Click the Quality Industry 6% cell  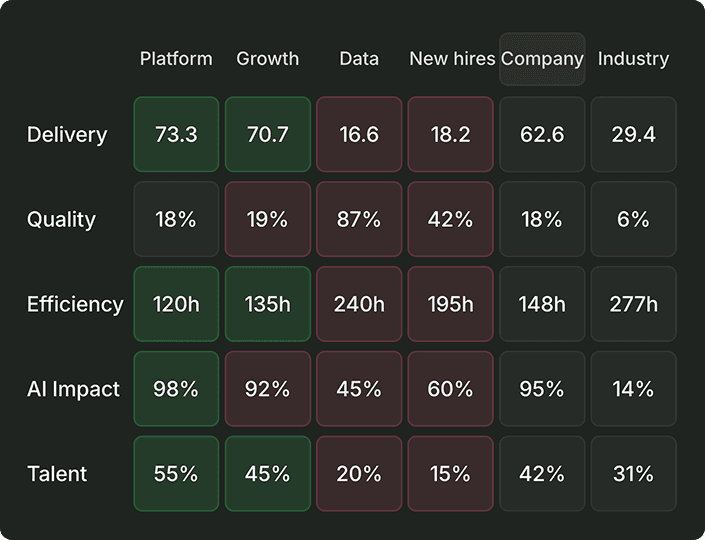(634, 219)
